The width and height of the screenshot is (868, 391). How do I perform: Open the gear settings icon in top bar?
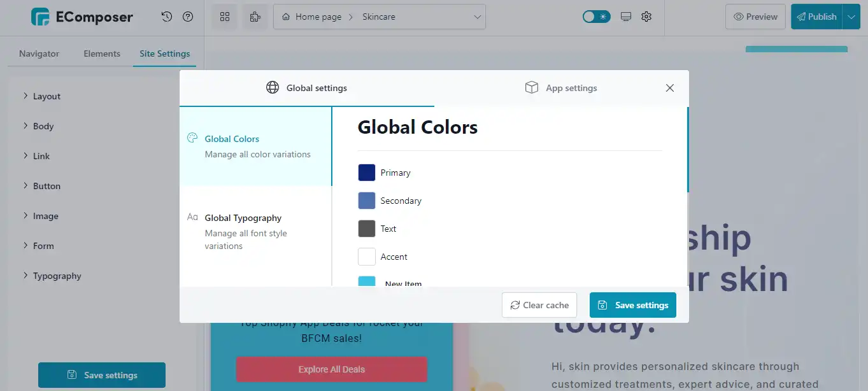point(646,17)
